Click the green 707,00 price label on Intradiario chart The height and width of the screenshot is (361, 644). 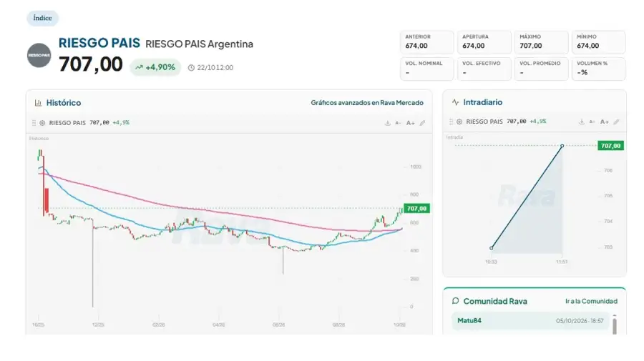click(610, 146)
